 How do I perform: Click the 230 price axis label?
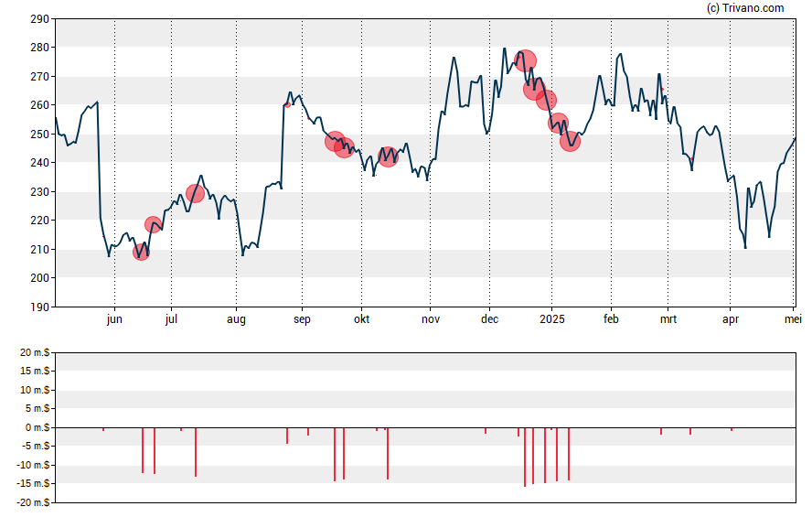click(x=40, y=191)
